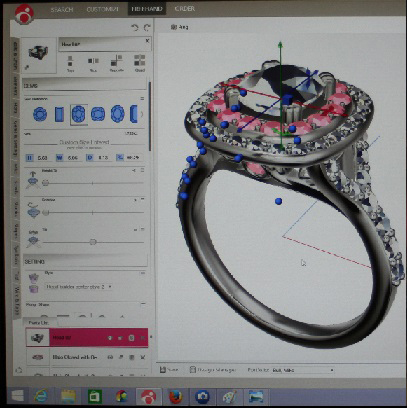Open File Explorer from taskbar

tap(68, 396)
